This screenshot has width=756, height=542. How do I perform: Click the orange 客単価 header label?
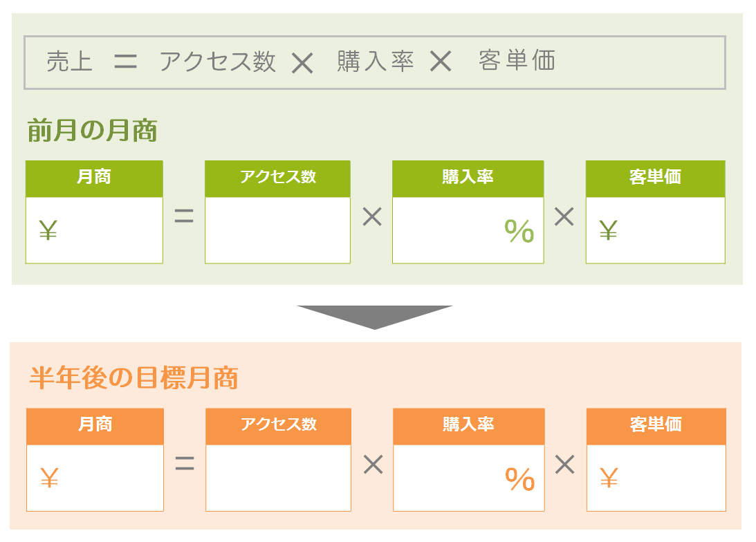click(656, 424)
